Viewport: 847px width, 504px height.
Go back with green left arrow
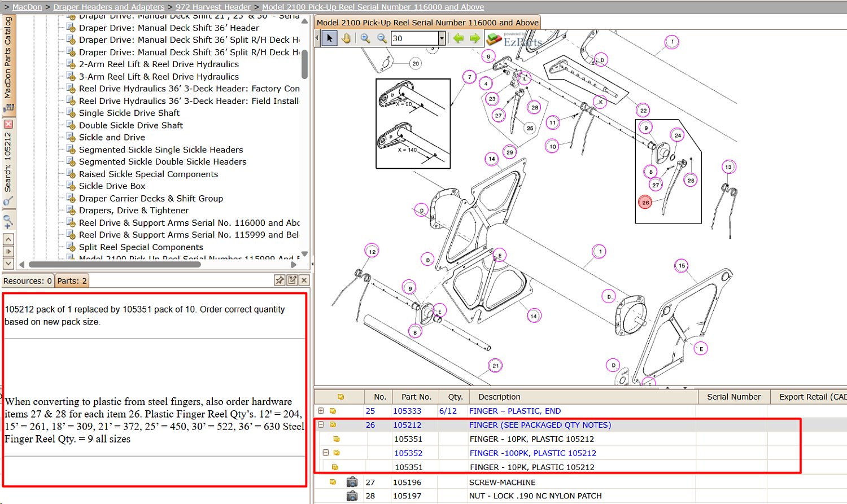pyautogui.click(x=459, y=38)
